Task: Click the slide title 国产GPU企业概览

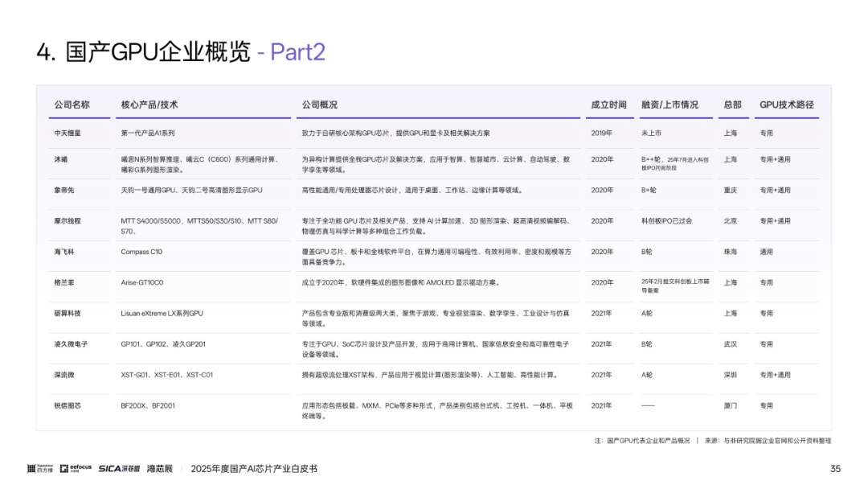Action: point(158,52)
